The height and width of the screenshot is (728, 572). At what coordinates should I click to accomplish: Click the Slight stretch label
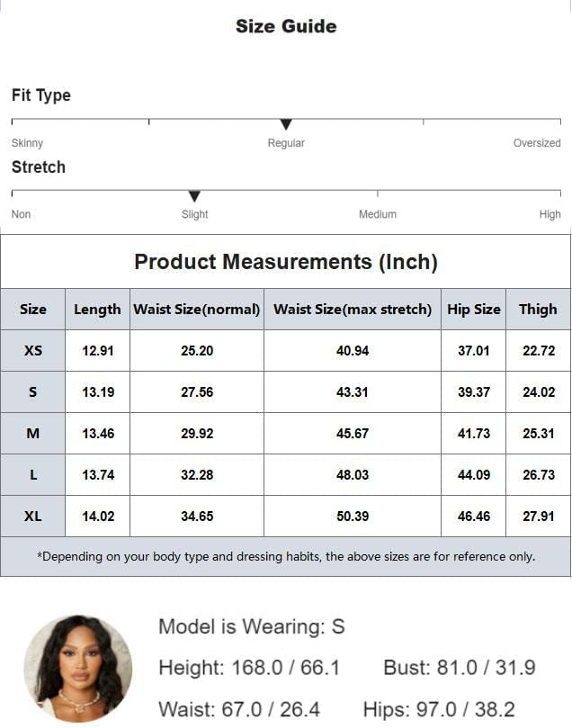click(x=194, y=214)
